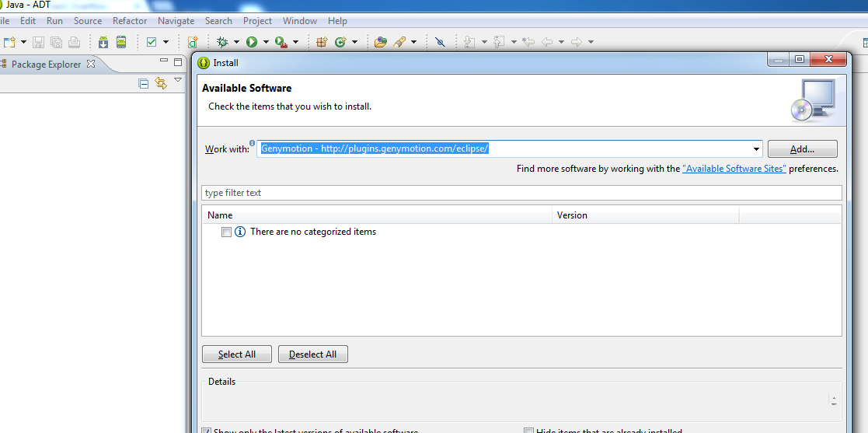Maximize the Install dialog window
The height and width of the screenshot is (433, 868).
point(800,59)
